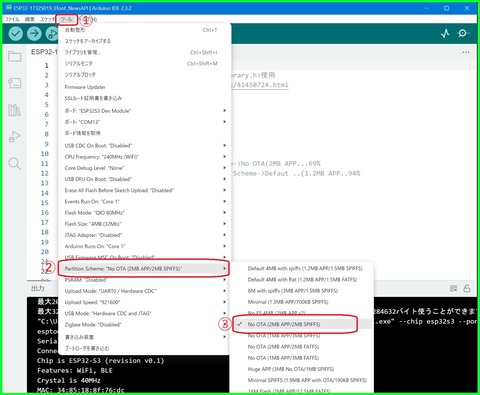Choose Default 4MB with spiffs partition

(x=302, y=268)
